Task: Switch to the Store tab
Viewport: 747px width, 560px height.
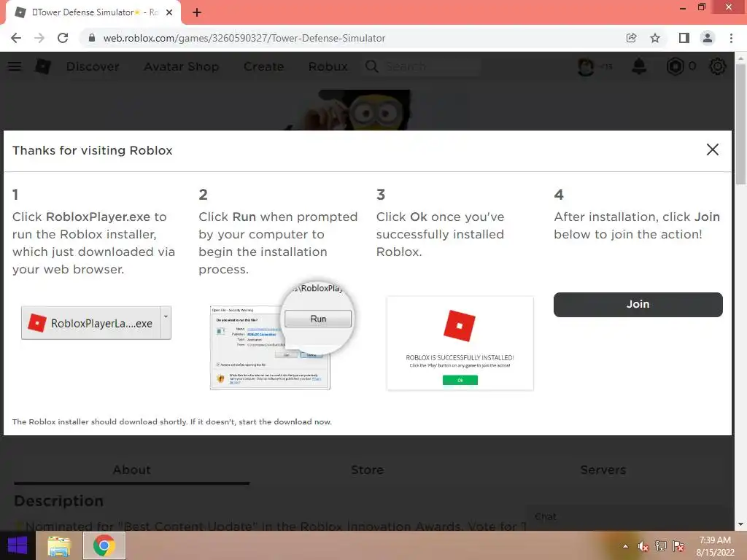Action: [x=368, y=470]
